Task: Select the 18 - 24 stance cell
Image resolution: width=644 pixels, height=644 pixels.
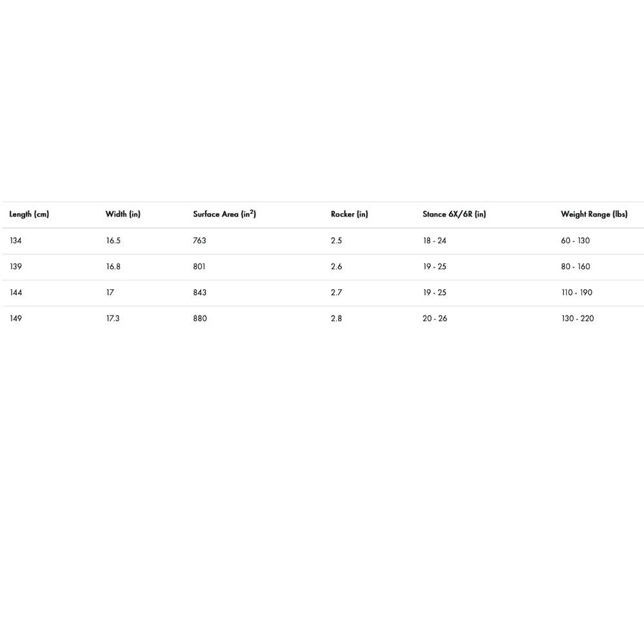Action: 434,241
